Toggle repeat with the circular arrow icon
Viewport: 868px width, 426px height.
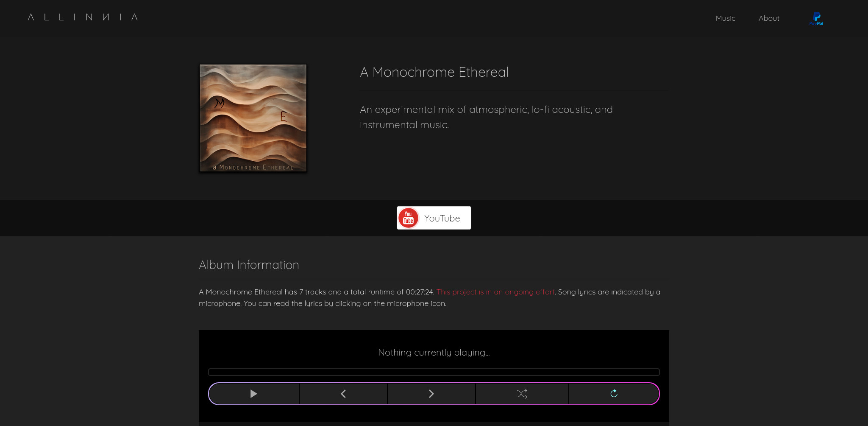[614, 394]
